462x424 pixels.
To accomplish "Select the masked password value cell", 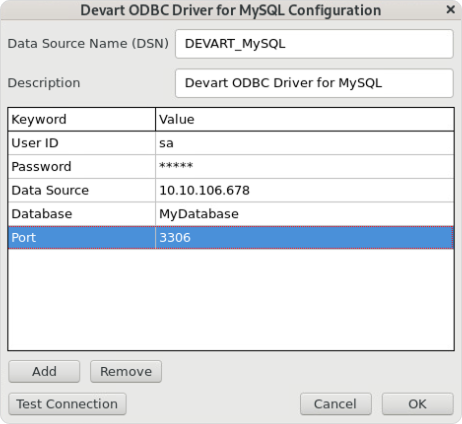I will [x=305, y=167].
